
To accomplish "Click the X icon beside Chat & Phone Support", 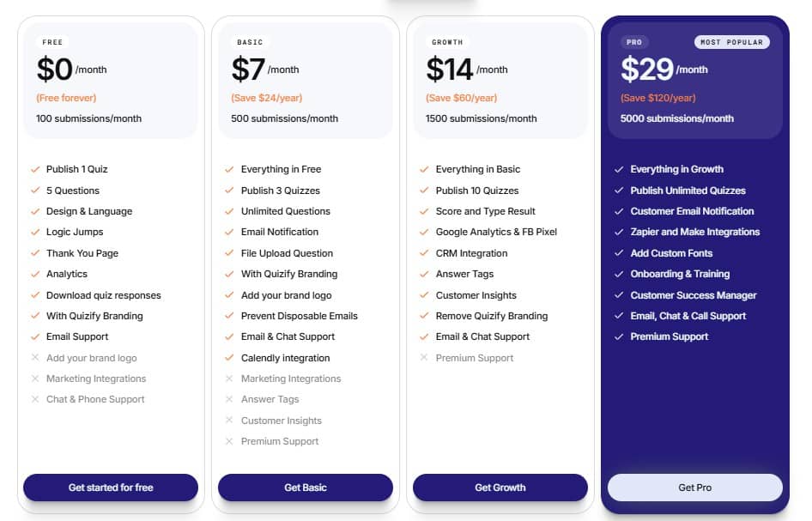I will pos(35,399).
